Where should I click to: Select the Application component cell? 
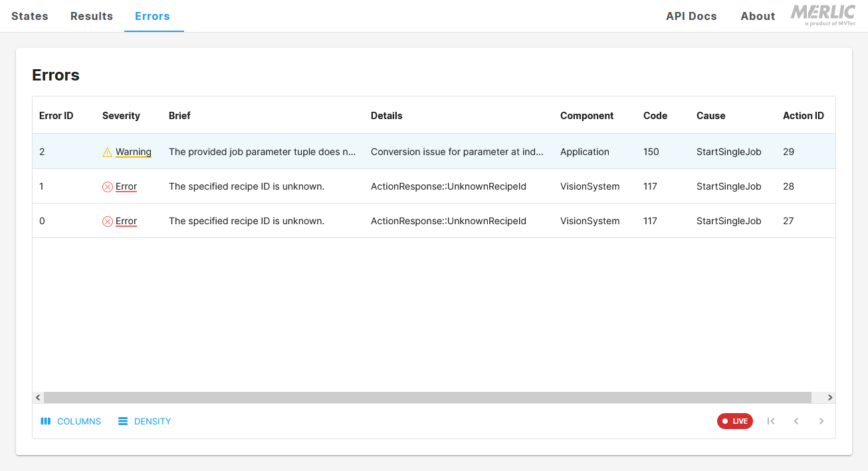585,152
